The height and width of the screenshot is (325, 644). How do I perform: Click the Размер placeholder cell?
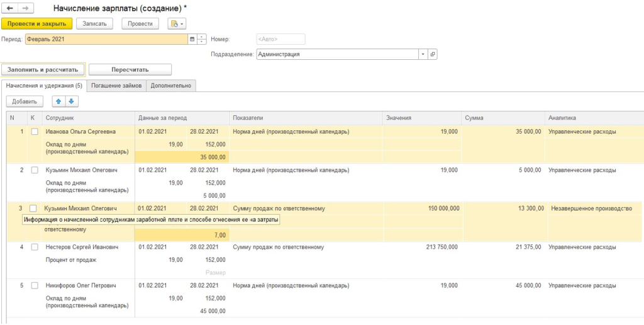click(x=215, y=273)
